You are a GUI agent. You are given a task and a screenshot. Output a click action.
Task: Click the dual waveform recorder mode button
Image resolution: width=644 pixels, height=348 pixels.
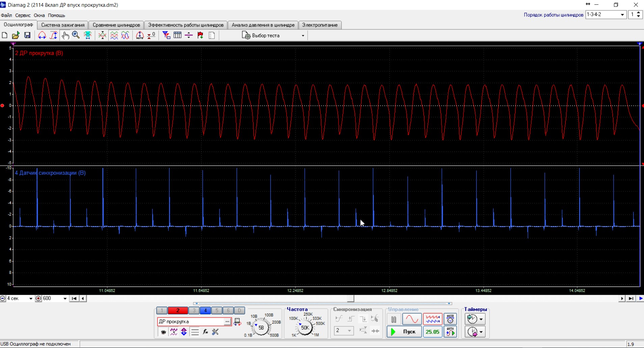[x=433, y=319]
